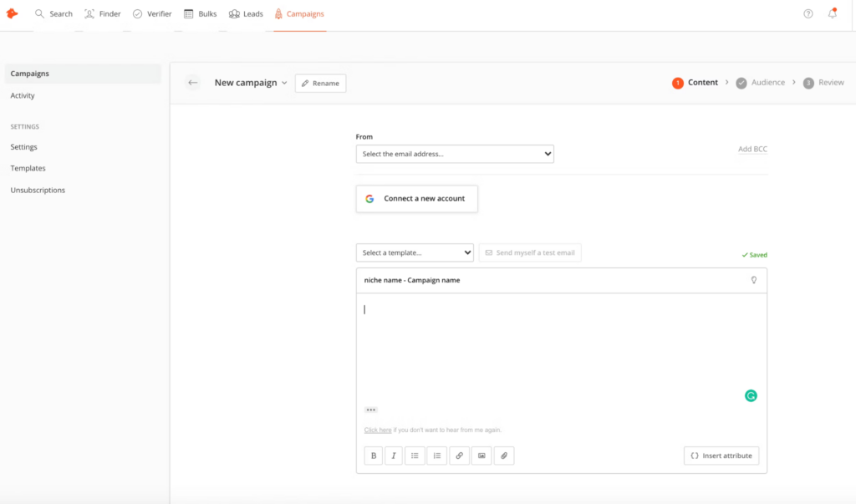
Task: Click the back arrow button
Action: (x=193, y=83)
